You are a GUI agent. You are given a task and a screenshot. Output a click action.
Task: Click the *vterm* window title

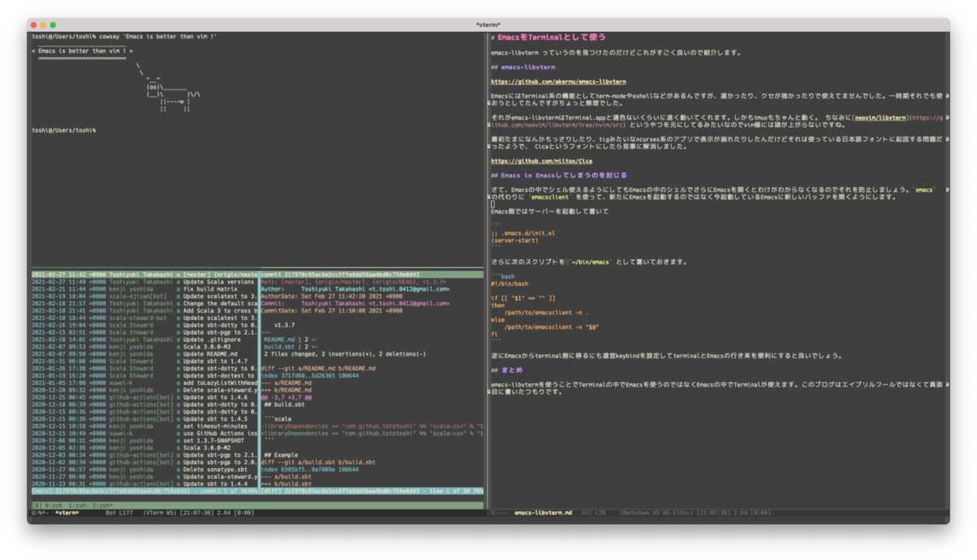488,24
